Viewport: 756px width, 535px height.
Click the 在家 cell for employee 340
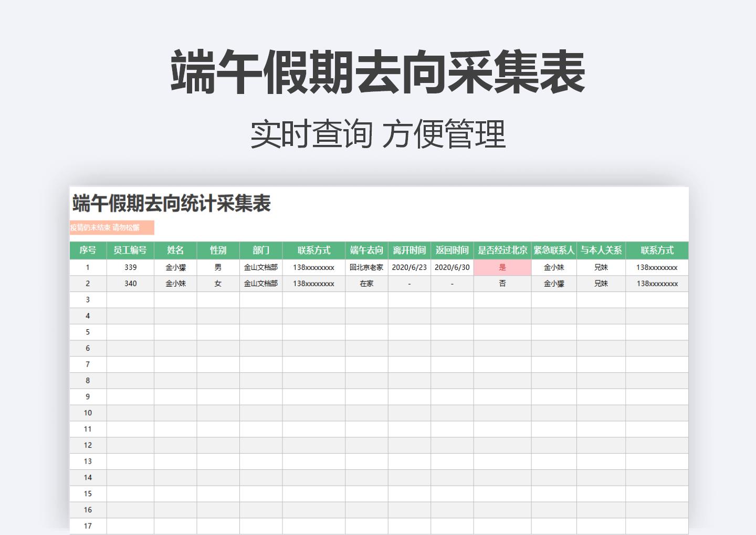pos(366,284)
